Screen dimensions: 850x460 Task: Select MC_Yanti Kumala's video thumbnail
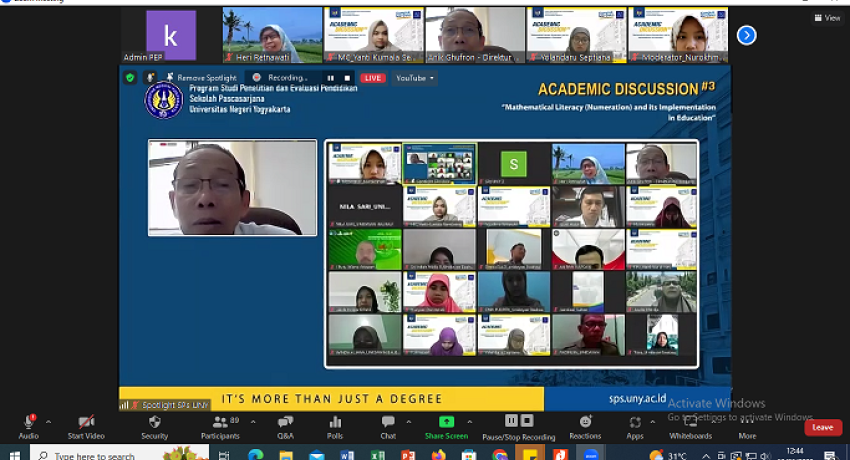[x=374, y=35]
